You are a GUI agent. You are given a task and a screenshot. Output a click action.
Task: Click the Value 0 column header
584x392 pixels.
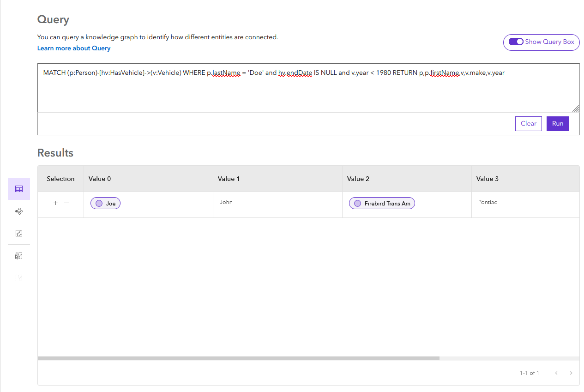pyautogui.click(x=100, y=179)
